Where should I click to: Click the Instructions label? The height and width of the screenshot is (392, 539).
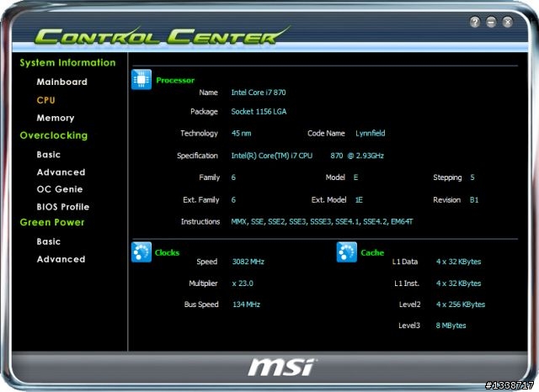[200, 222]
